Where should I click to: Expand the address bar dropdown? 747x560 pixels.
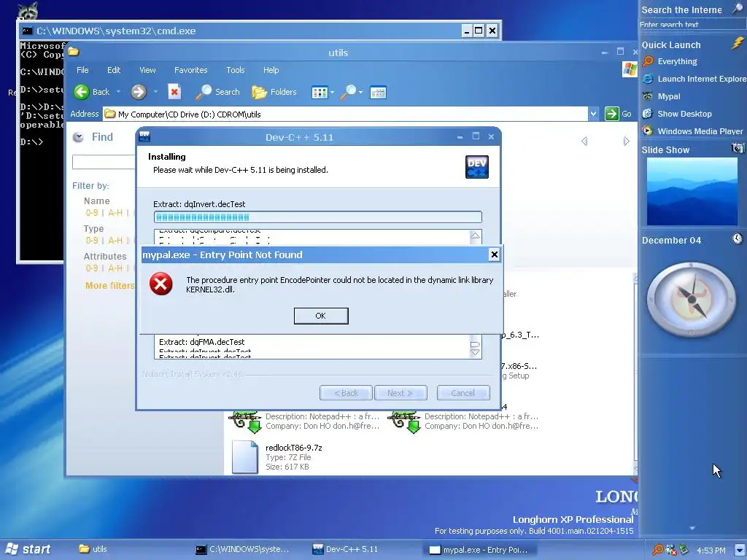pyautogui.click(x=594, y=114)
